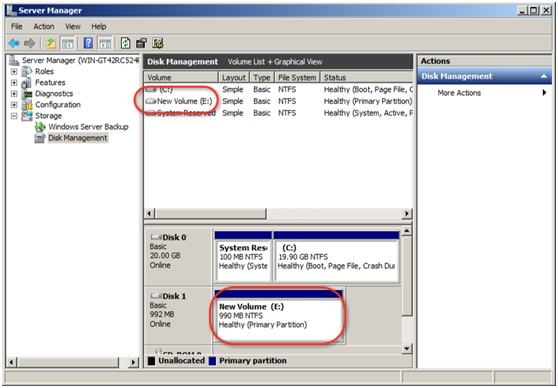Click volume list horizontal scrollbar right arrow
Viewport: 558px width, 388px height.
[x=406, y=214]
